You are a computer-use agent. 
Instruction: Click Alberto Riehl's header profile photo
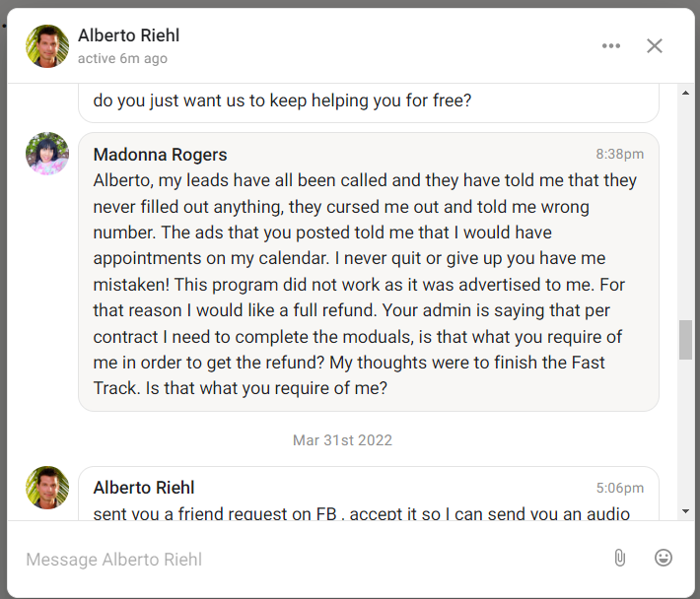click(x=47, y=46)
